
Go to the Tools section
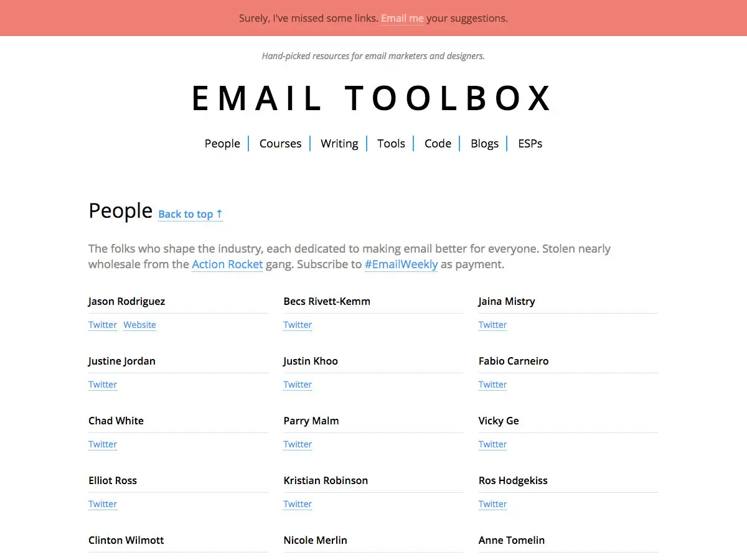(391, 143)
